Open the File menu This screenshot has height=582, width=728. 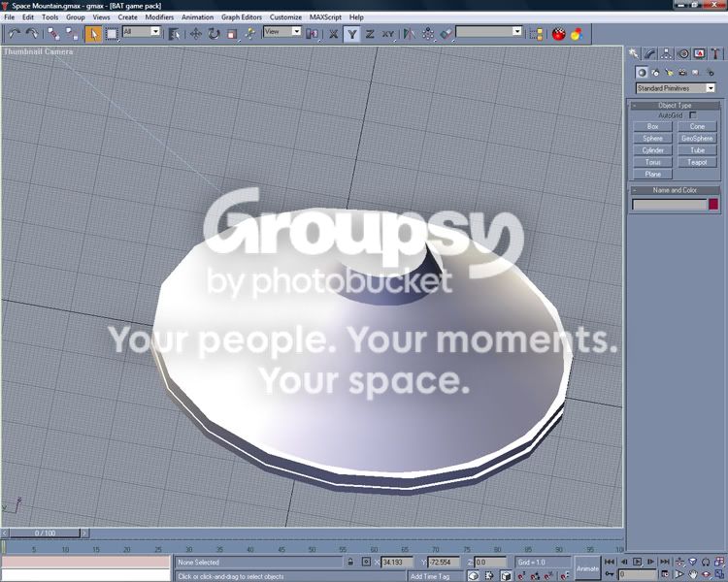click(x=10, y=17)
